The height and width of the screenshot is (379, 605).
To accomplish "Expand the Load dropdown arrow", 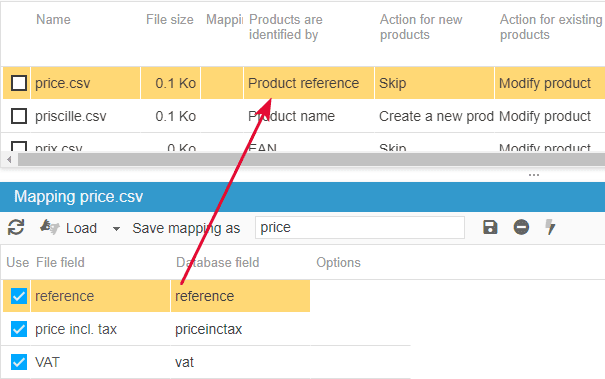I will point(116,229).
